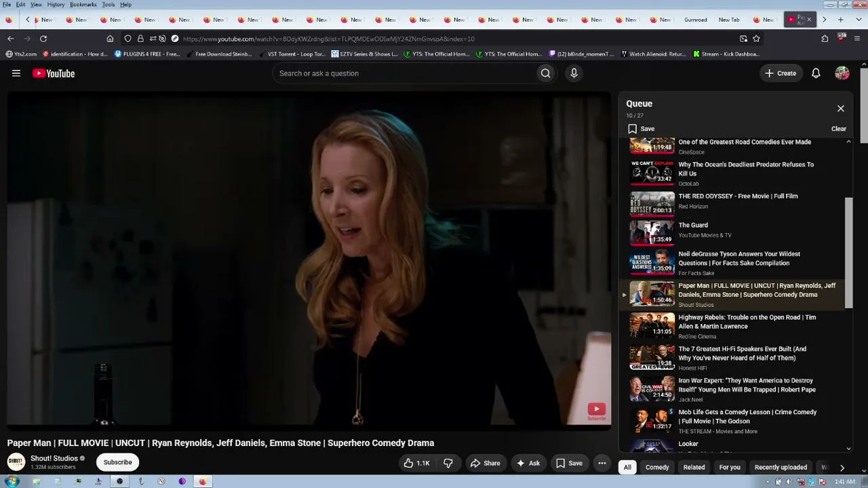Screen dimensions: 868x488
Task: Open the Tools menu
Action: click(108, 5)
